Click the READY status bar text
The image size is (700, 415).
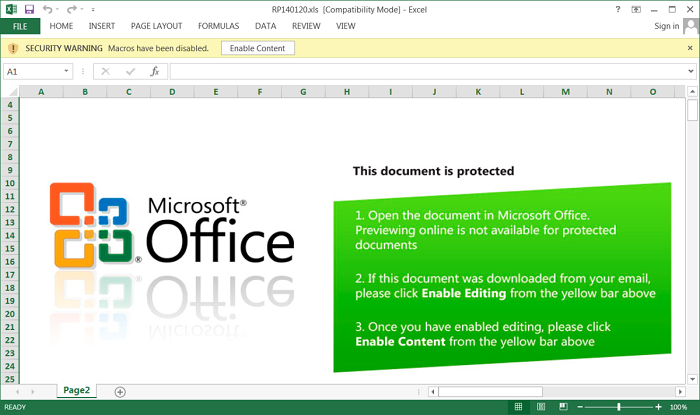[x=15, y=407]
